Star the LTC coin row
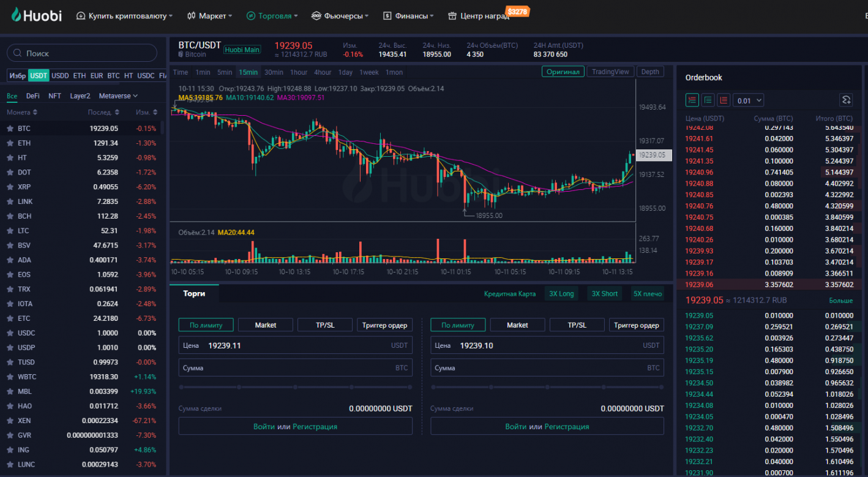The height and width of the screenshot is (477, 868). coord(10,231)
